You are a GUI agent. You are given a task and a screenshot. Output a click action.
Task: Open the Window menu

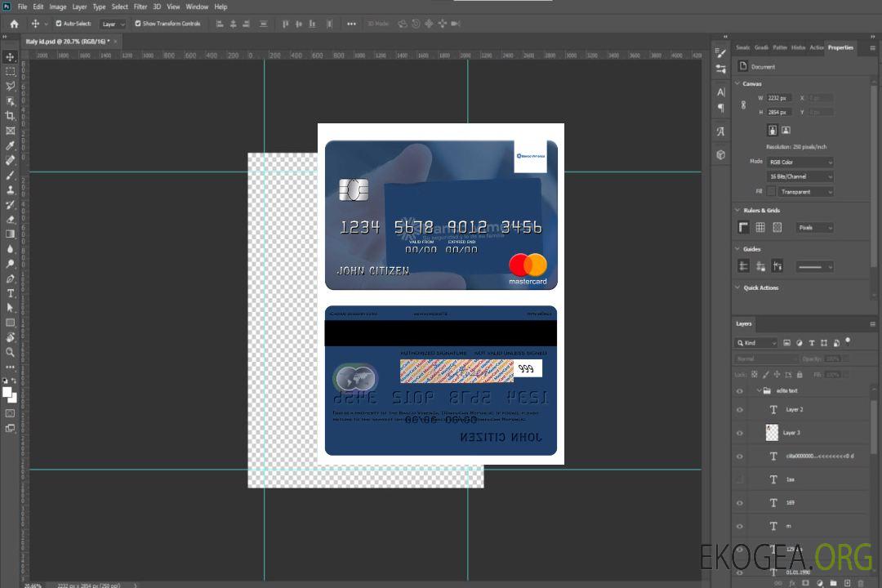coord(197,7)
